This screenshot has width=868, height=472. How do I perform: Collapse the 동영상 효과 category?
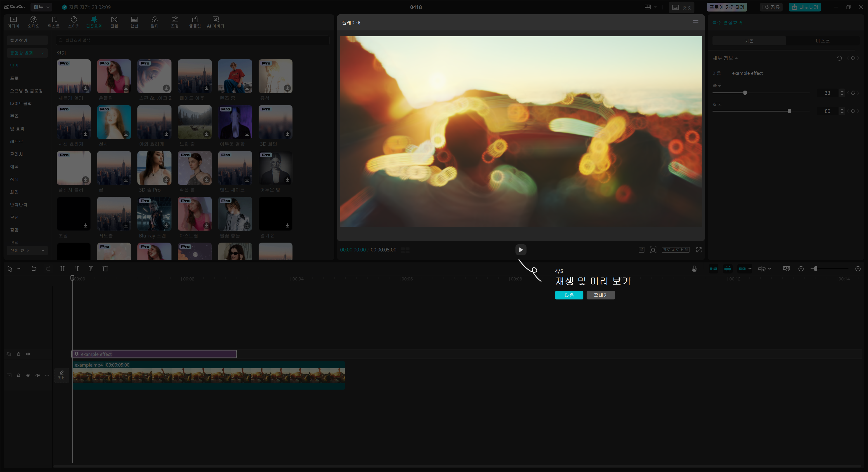coord(27,53)
